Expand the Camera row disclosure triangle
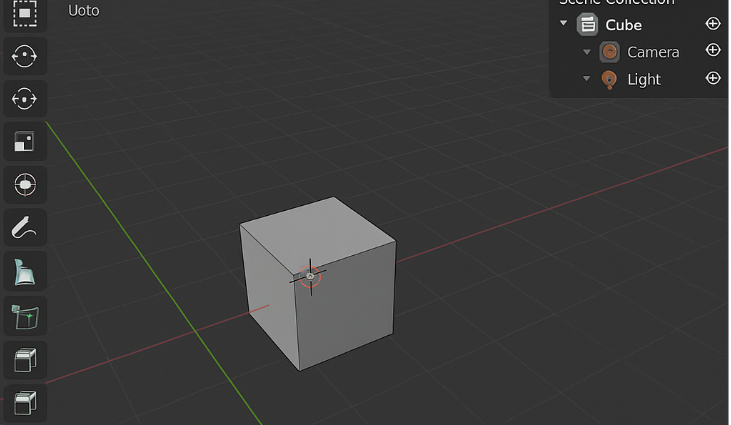This screenshot has width=731, height=425. tap(587, 52)
